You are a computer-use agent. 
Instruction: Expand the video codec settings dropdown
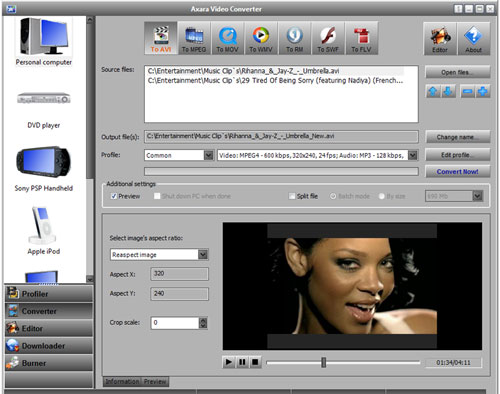pos(413,155)
